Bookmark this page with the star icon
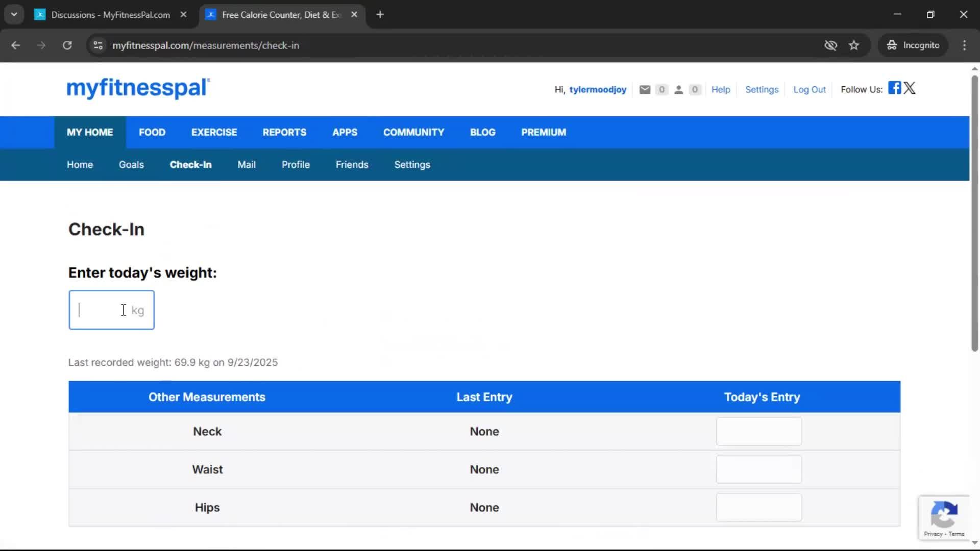The height and width of the screenshot is (551, 980). click(854, 45)
